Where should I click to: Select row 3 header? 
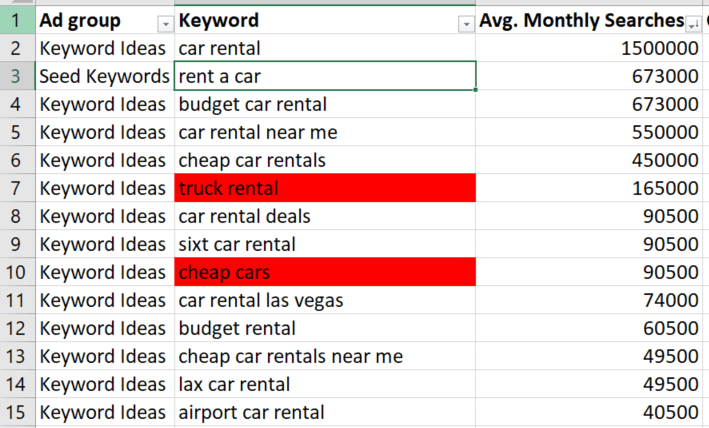point(17,76)
